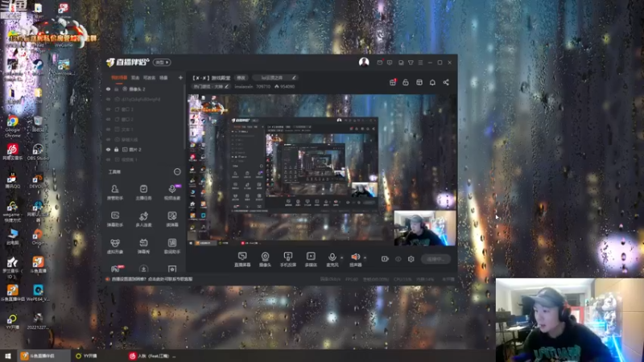Add a 摄像头 camera source
Image resolution: width=644 pixels, height=362 pixels.
(266, 259)
